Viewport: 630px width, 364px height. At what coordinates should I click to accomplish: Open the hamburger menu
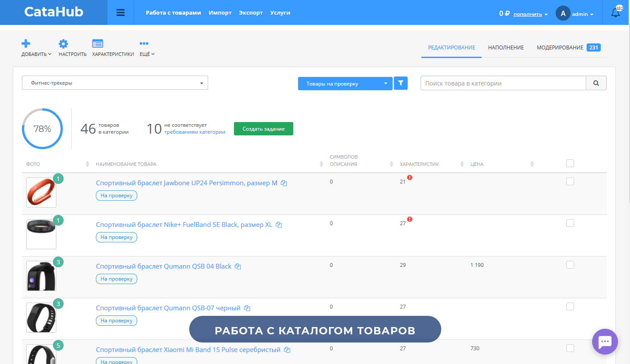[x=120, y=12]
